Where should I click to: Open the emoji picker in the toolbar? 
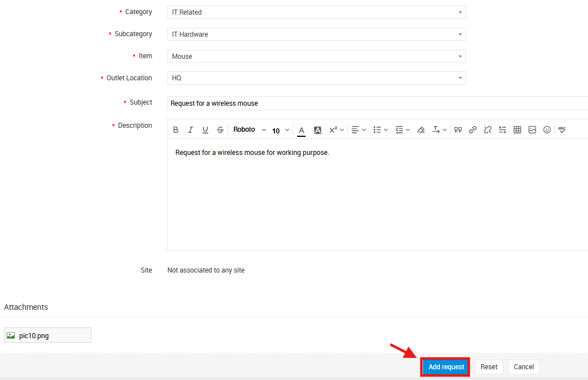click(x=547, y=130)
